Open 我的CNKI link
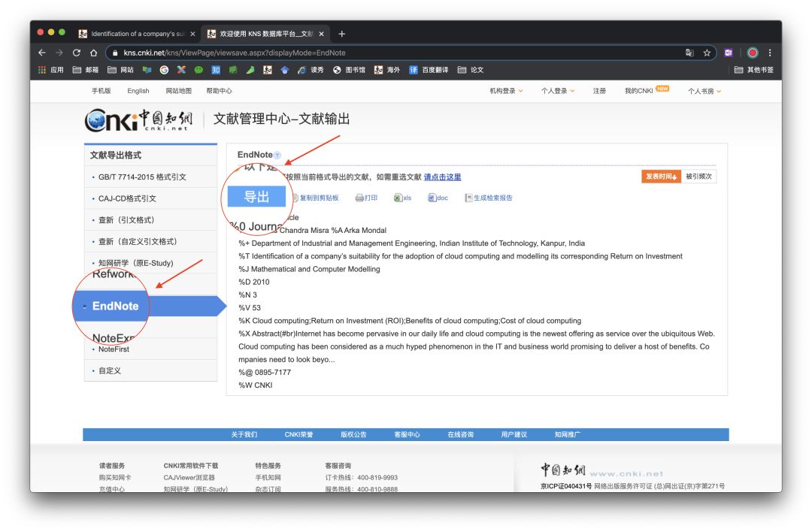The width and height of the screenshot is (812, 532). (x=638, y=91)
